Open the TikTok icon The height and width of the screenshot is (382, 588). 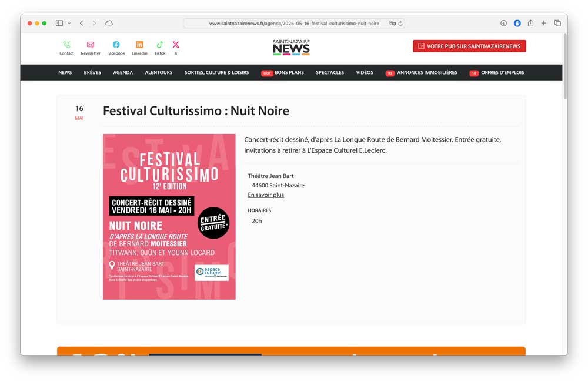159,45
